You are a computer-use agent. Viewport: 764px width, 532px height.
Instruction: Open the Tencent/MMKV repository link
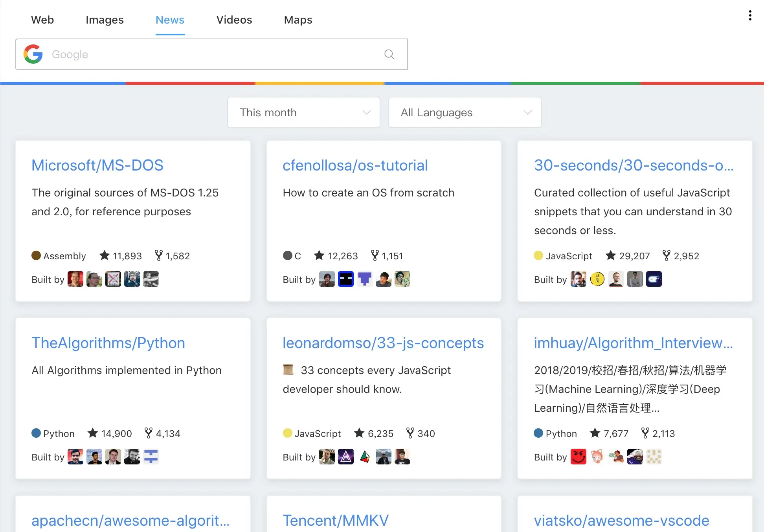(x=336, y=520)
